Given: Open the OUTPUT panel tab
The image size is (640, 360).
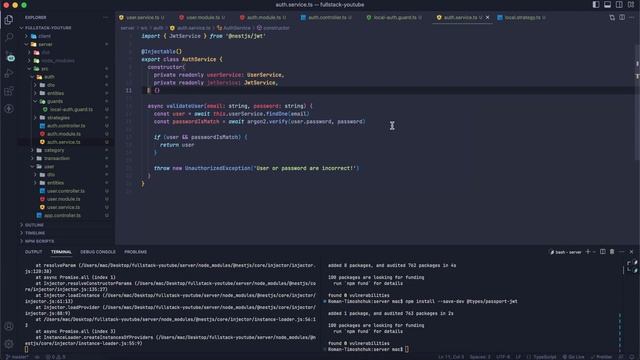Looking at the screenshot, I should [x=33, y=252].
